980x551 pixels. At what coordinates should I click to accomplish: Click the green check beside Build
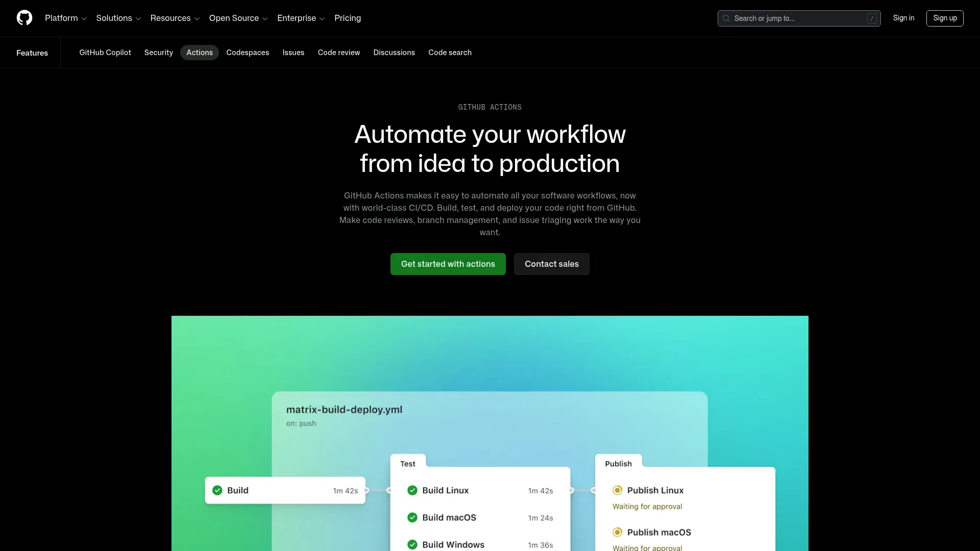(x=217, y=490)
